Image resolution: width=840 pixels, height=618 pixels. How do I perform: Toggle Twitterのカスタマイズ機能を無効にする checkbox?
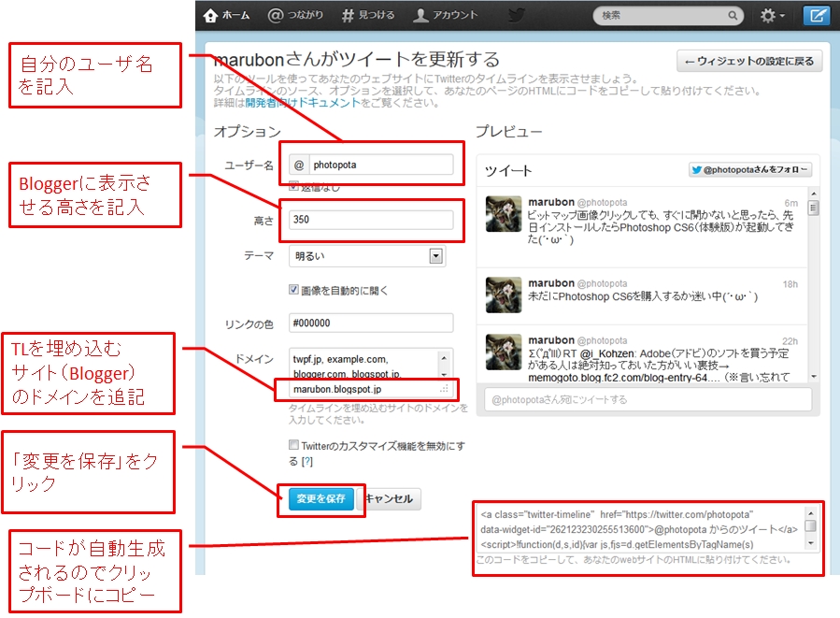click(x=293, y=444)
